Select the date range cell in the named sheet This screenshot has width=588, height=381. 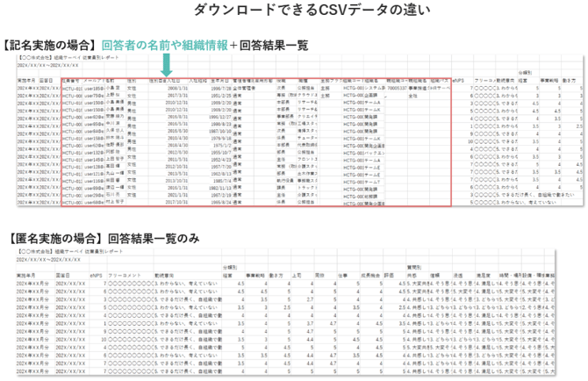click(x=48, y=65)
